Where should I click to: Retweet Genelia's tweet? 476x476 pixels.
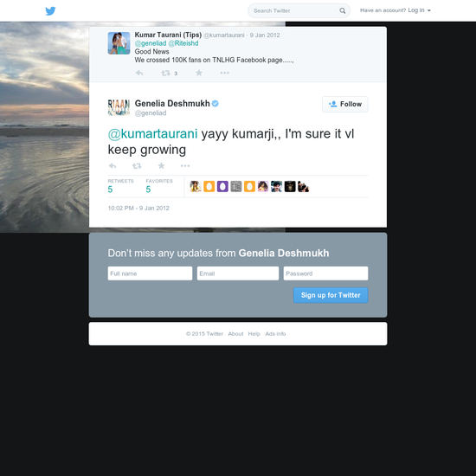pos(137,166)
